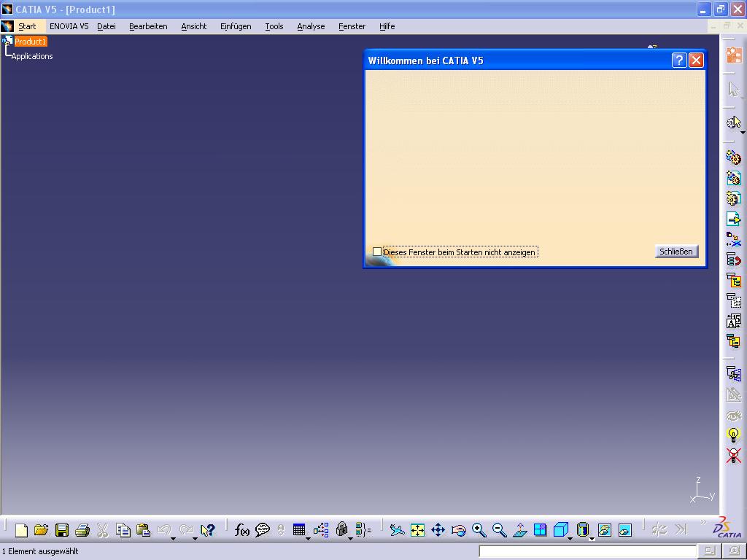This screenshot has height=560, width=747.
Task: Click the shading mode cylinder icon
Action: 582,529
